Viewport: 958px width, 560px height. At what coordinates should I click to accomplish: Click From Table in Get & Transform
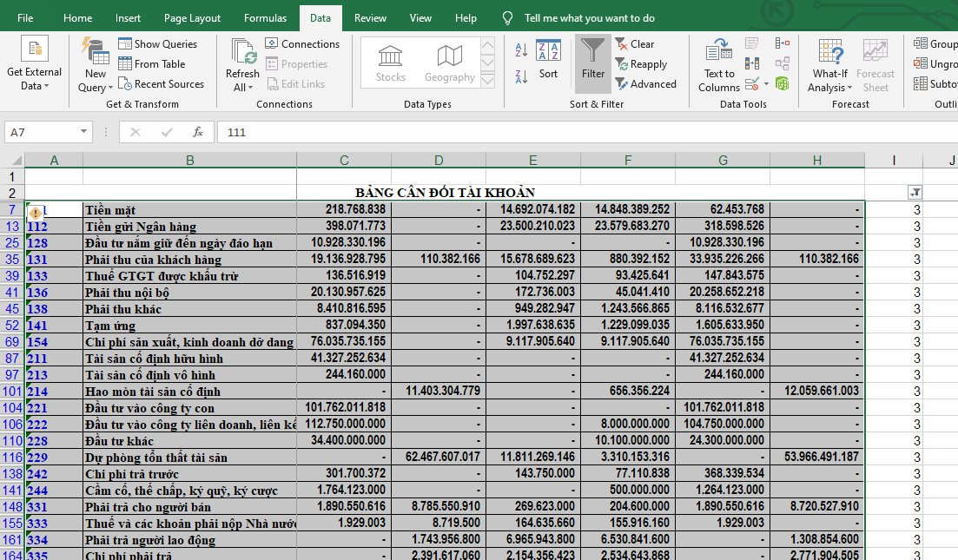[152, 64]
